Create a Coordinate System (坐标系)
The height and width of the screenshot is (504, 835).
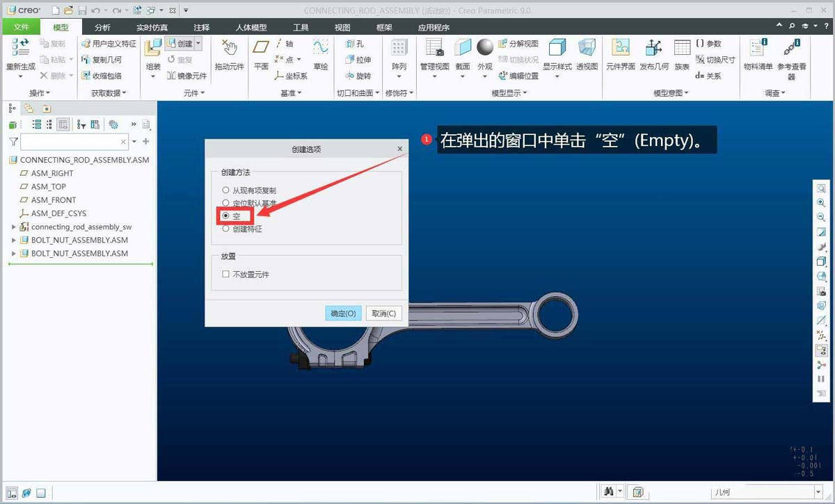291,76
